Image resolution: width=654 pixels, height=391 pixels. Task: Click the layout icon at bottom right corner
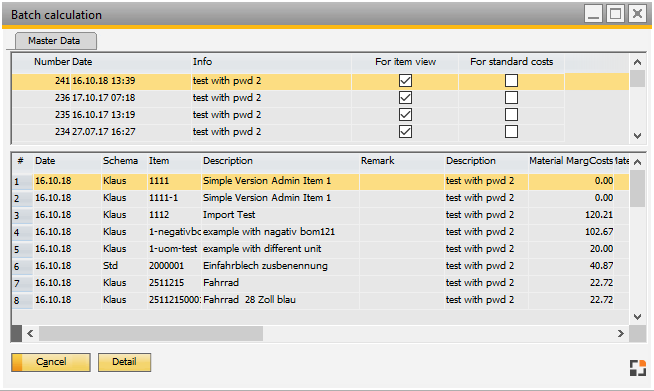[637, 368]
